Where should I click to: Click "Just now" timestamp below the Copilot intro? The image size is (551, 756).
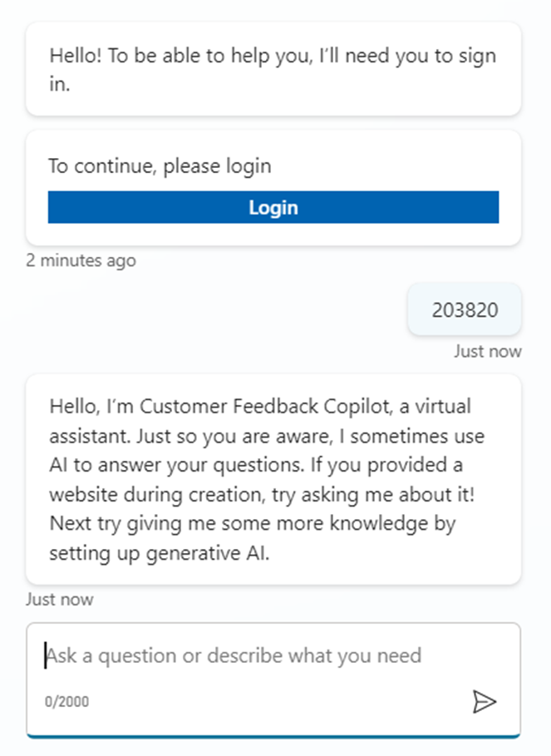point(60,599)
